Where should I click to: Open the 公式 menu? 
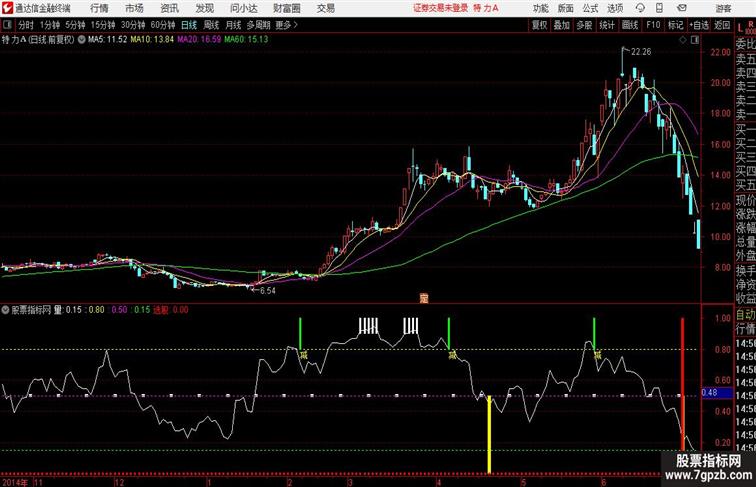pos(590,8)
